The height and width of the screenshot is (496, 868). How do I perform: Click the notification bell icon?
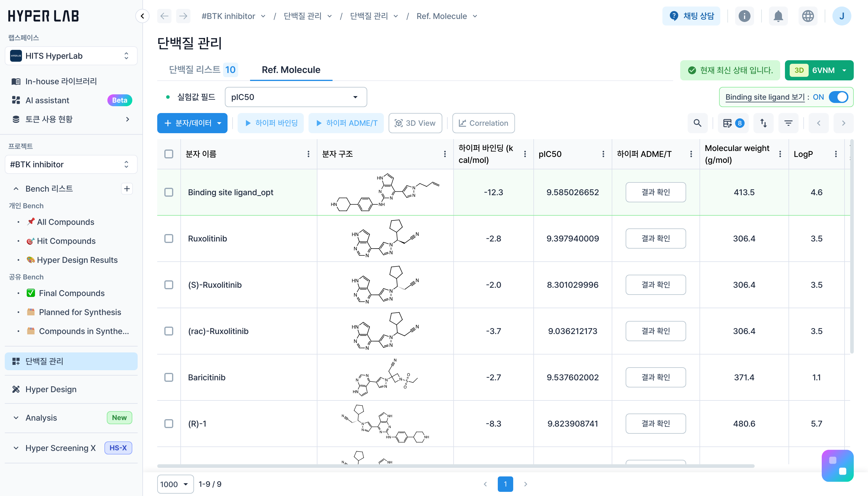(778, 16)
